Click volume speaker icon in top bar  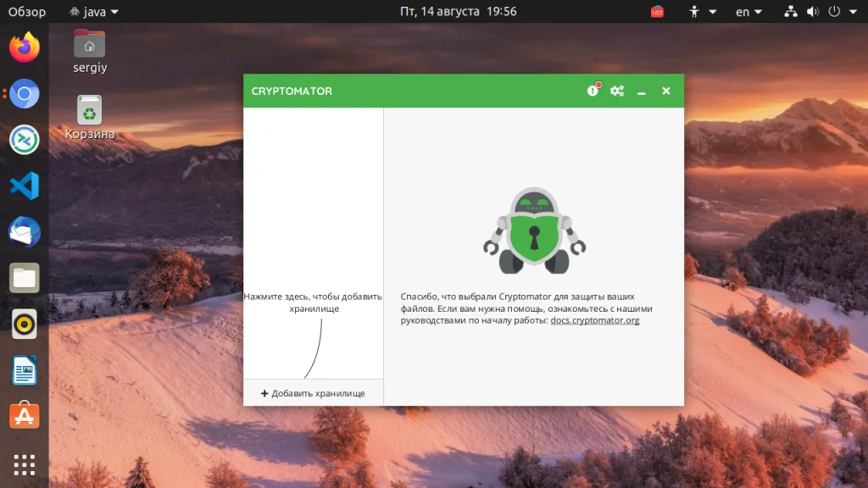click(813, 12)
